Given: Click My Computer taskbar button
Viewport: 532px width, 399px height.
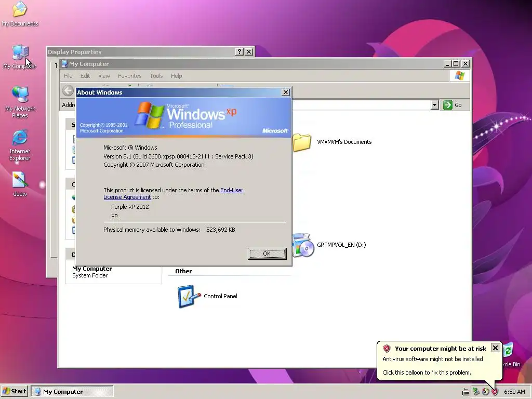Looking at the screenshot, I should [x=72, y=392].
